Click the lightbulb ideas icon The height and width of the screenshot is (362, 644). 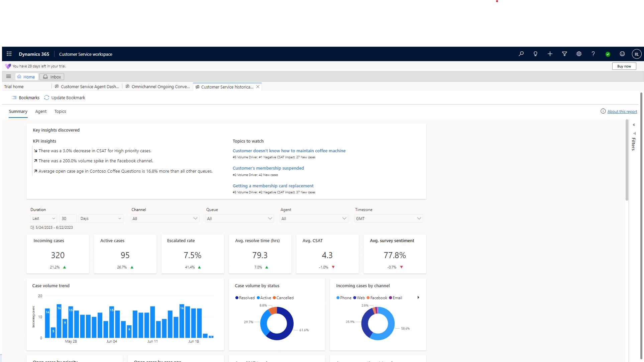coord(535,54)
